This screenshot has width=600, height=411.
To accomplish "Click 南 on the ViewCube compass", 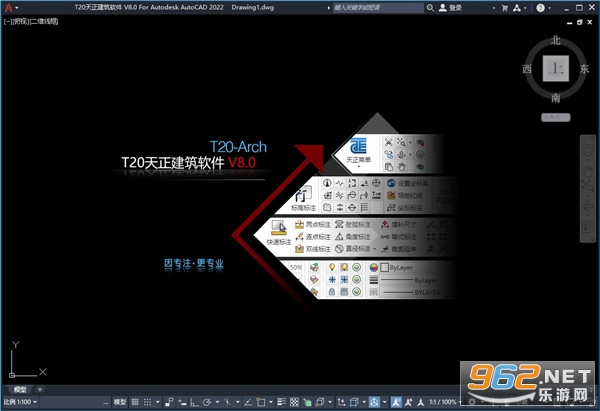I will coord(556,98).
